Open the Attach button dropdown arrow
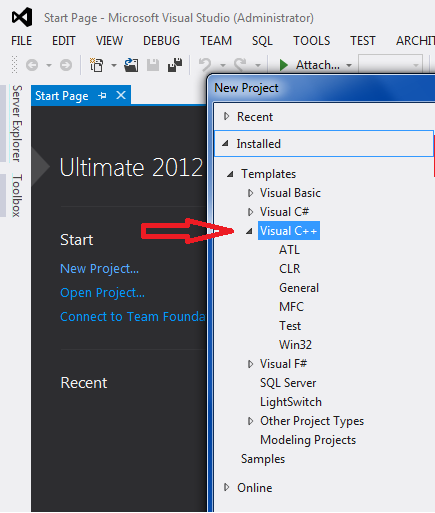Image resolution: width=435 pixels, height=513 pixels. pos(349,65)
